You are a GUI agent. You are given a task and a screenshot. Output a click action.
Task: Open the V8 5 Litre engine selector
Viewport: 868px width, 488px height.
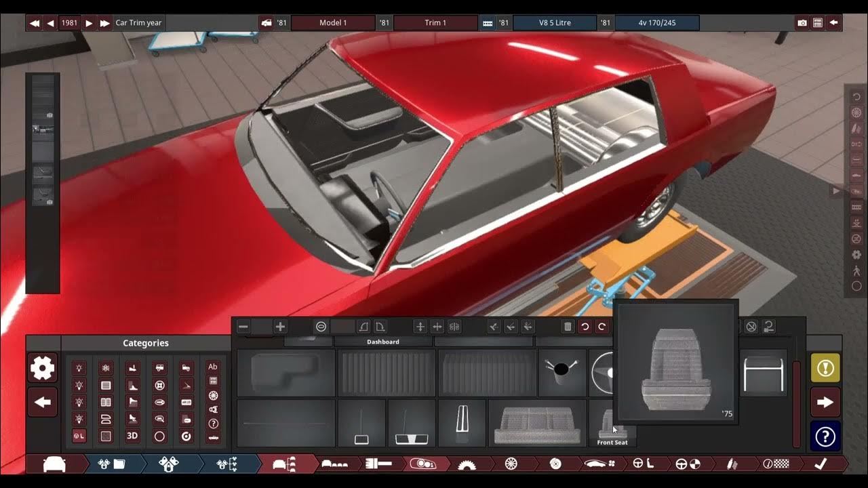click(555, 22)
